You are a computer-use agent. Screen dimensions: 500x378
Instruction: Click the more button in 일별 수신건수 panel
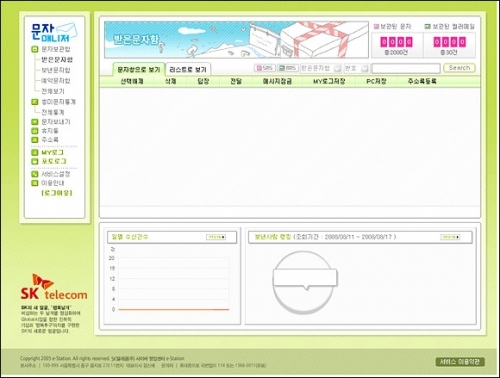[216, 237]
